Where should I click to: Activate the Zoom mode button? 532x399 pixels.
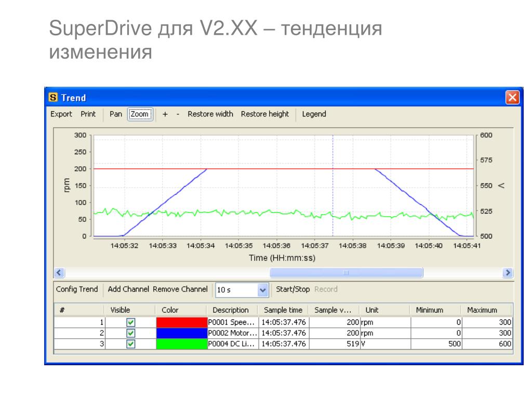140,114
